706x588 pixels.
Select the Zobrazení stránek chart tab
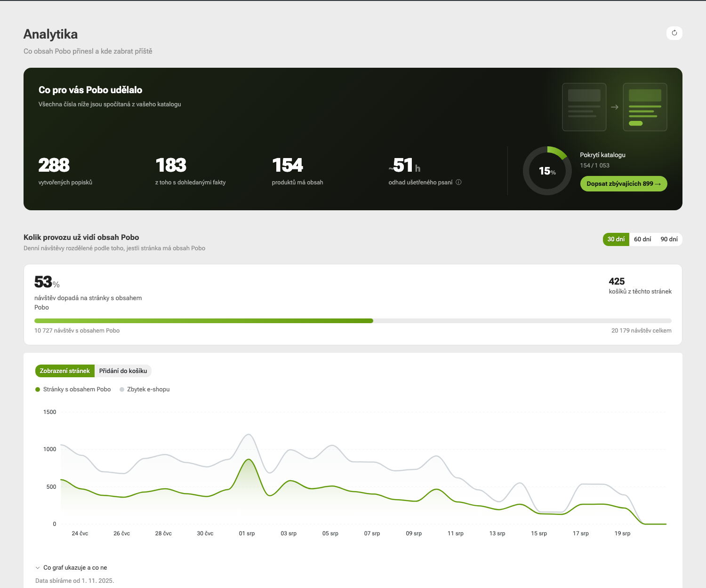click(65, 371)
